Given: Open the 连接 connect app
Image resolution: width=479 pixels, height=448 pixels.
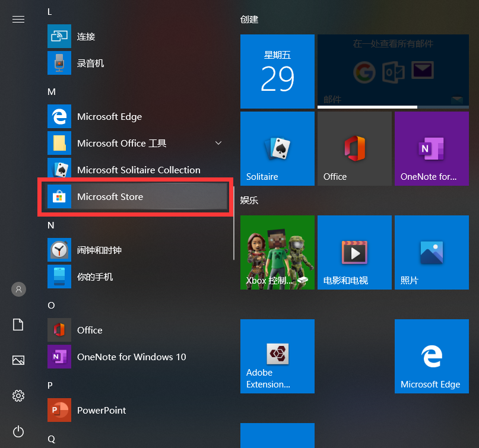Looking at the screenshot, I should pyautogui.click(x=136, y=36).
